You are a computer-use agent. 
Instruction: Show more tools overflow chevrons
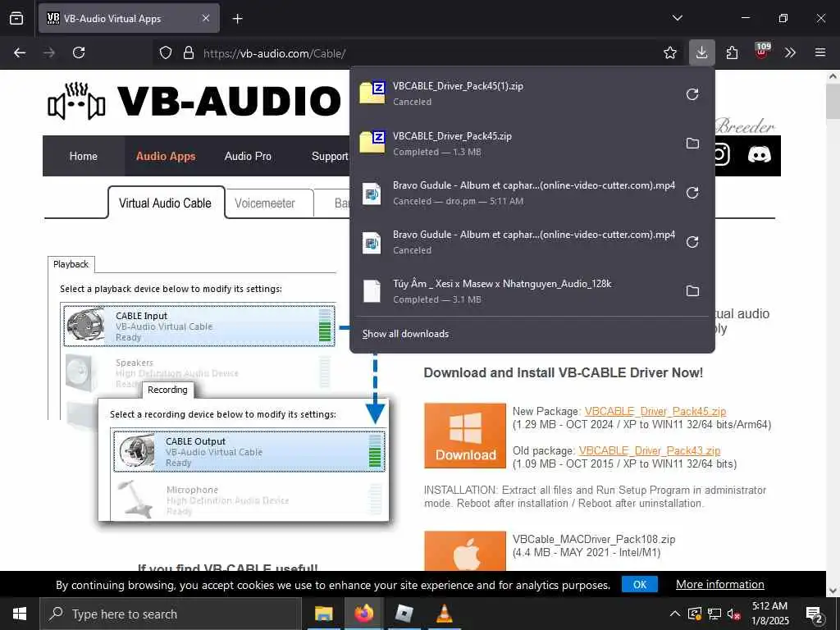(790, 52)
